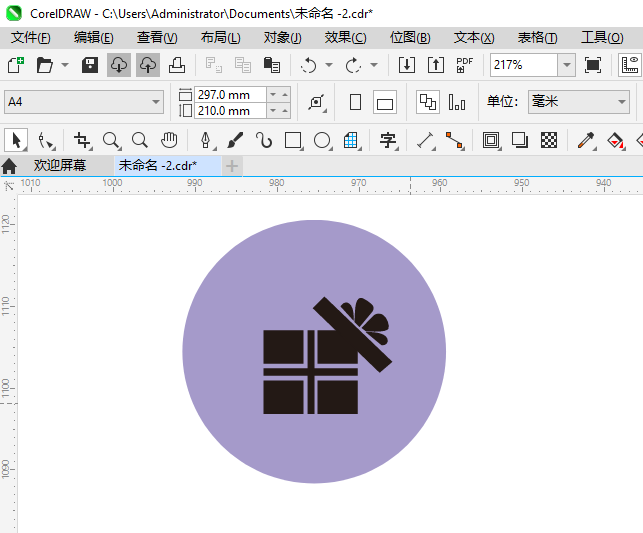
Task: Select the Dimension line tool
Action: pyautogui.click(x=425, y=141)
